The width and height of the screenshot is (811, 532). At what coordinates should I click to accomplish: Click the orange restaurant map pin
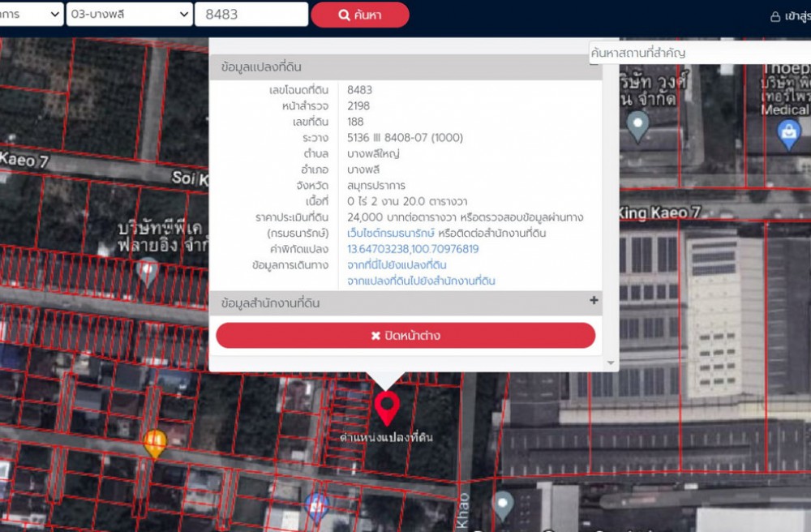(155, 443)
